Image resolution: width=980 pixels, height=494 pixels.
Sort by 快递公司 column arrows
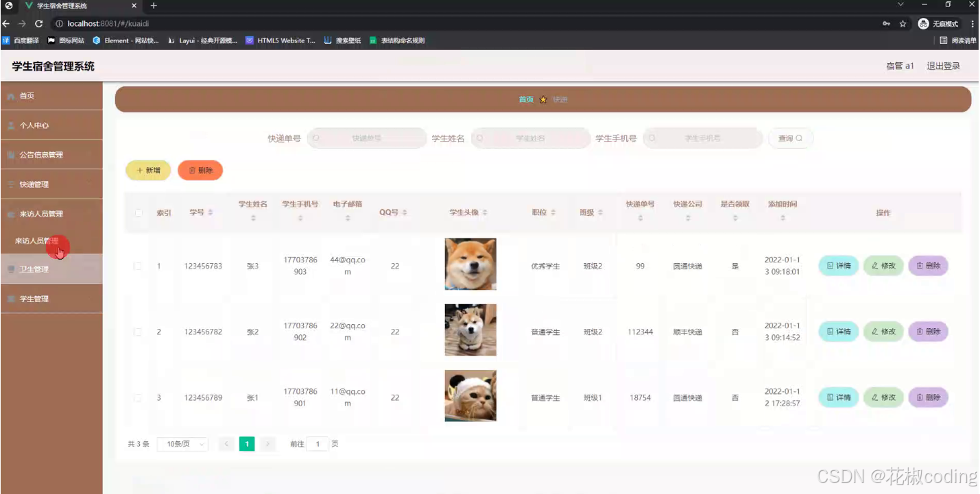(688, 219)
